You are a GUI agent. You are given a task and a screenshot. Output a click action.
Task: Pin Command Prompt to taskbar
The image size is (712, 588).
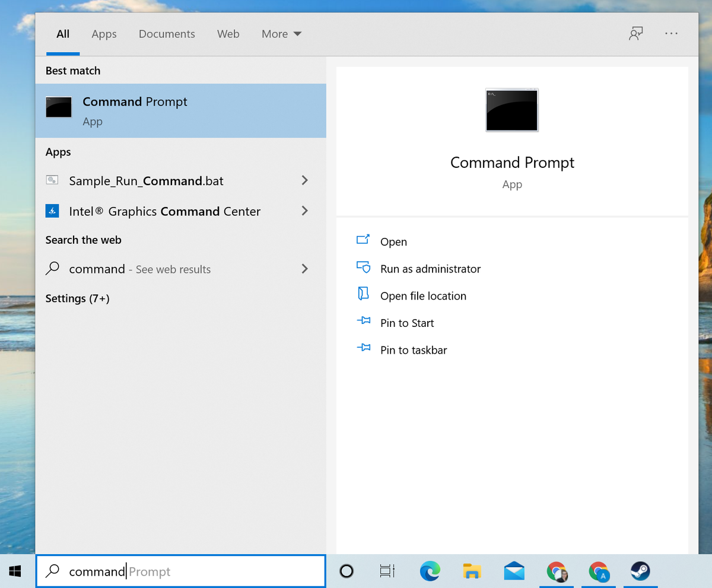click(x=414, y=350)
